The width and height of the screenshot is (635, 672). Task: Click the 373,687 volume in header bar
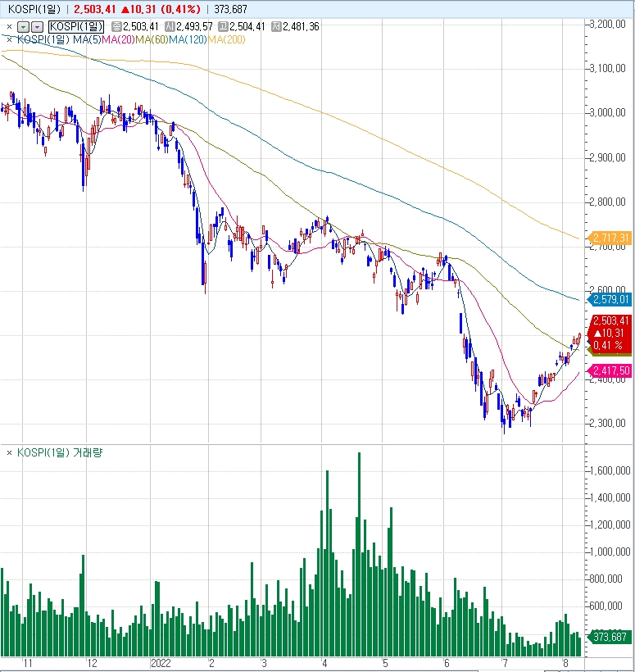tap(230, 9)
